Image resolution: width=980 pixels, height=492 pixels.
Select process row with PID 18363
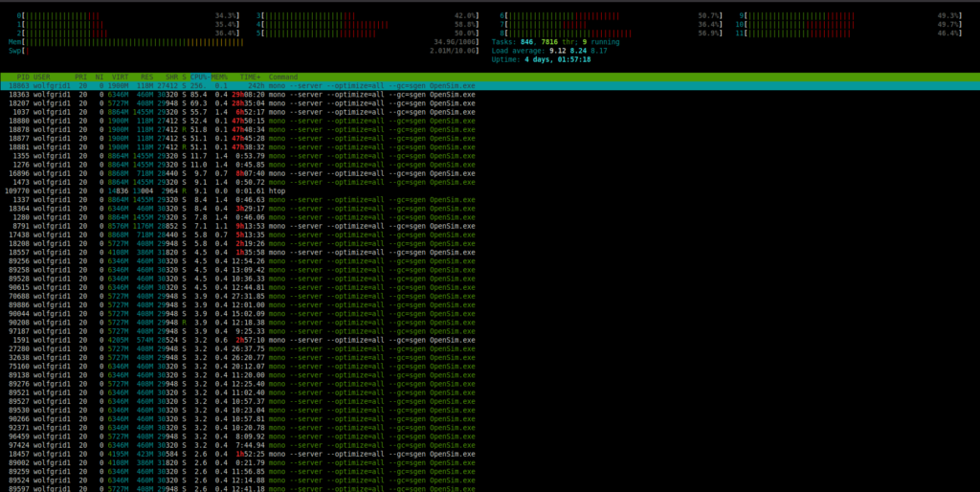[144, 95]
